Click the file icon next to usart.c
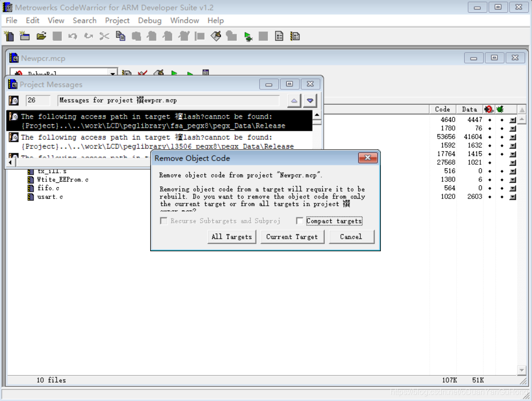Image resolution: width=532 pixels, height=401 pixels. [31, 197]
